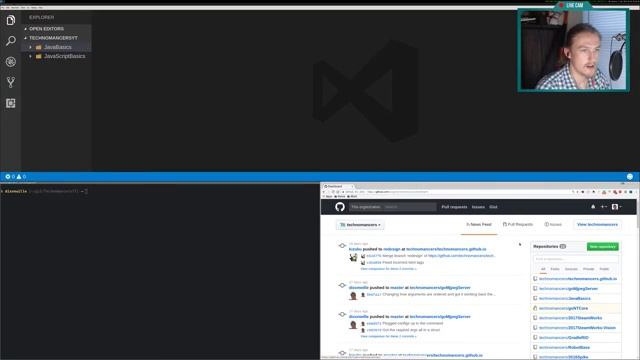Click the warnings triangle icon in status bar

(x=19, y=177)
